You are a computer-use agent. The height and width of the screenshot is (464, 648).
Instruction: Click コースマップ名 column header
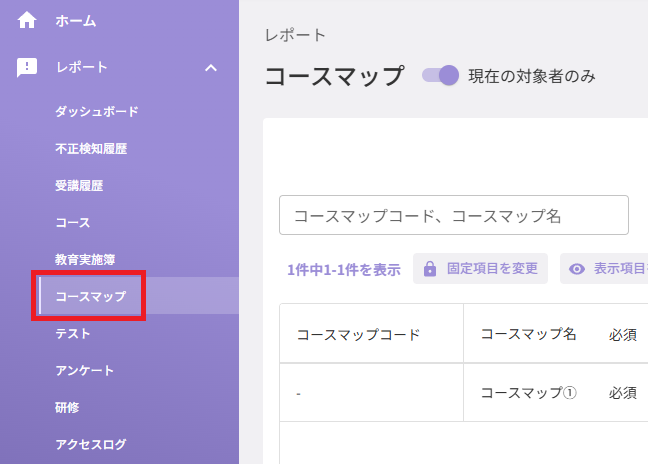point(529,334)
